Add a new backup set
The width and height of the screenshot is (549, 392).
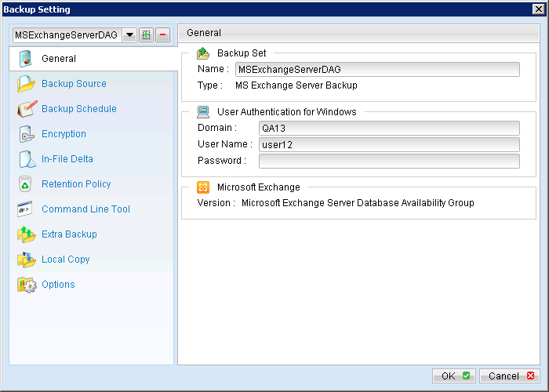(x=147, y=35)
